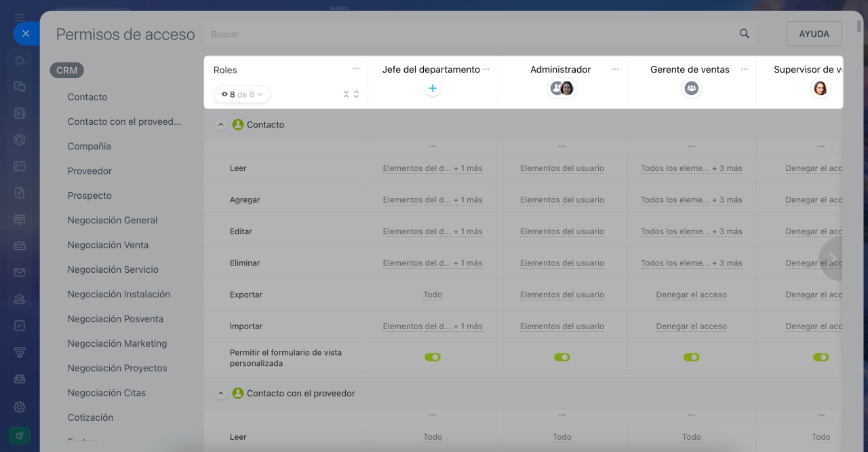Image resolution: width=868 pixels, height=452 pixels.
Task: Open Contacto con el proveedor dots in Gerente column
Action: (691, 415)
